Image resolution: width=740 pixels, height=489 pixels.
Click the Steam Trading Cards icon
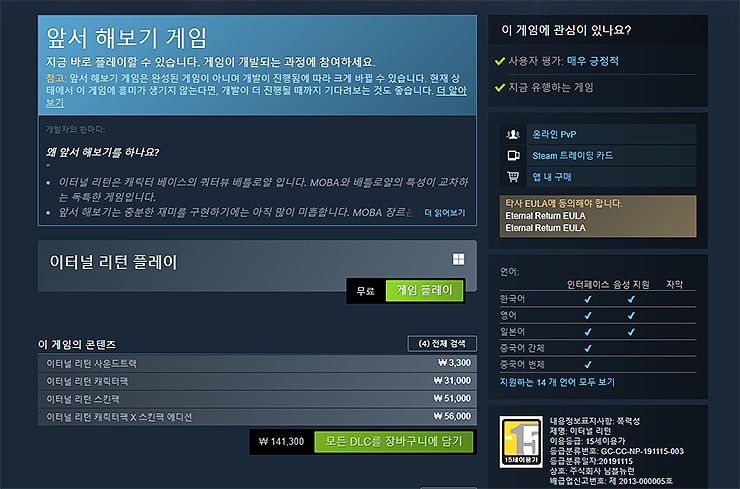pos(513,155)
